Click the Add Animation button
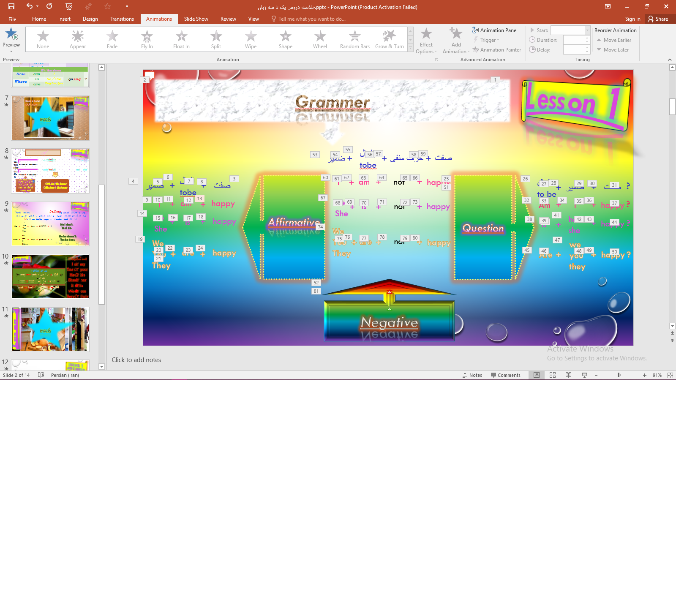676x616 pixels. (x=456, y=41)
